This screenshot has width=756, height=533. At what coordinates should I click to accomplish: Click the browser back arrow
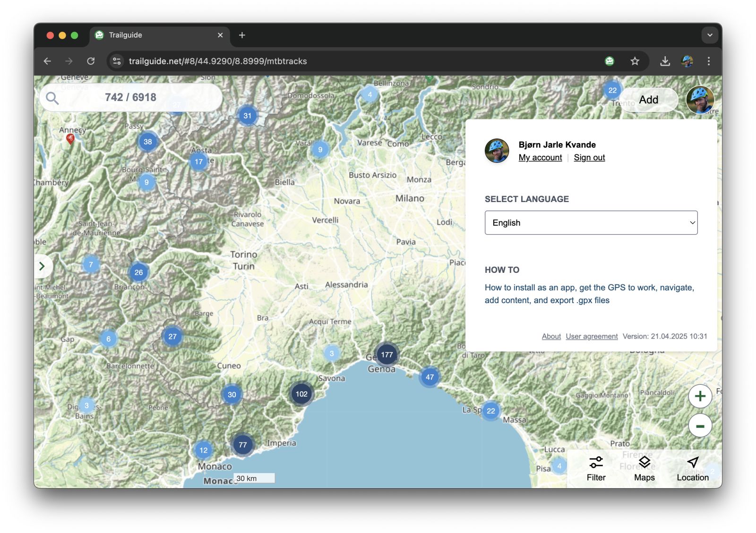pos(47,61)
